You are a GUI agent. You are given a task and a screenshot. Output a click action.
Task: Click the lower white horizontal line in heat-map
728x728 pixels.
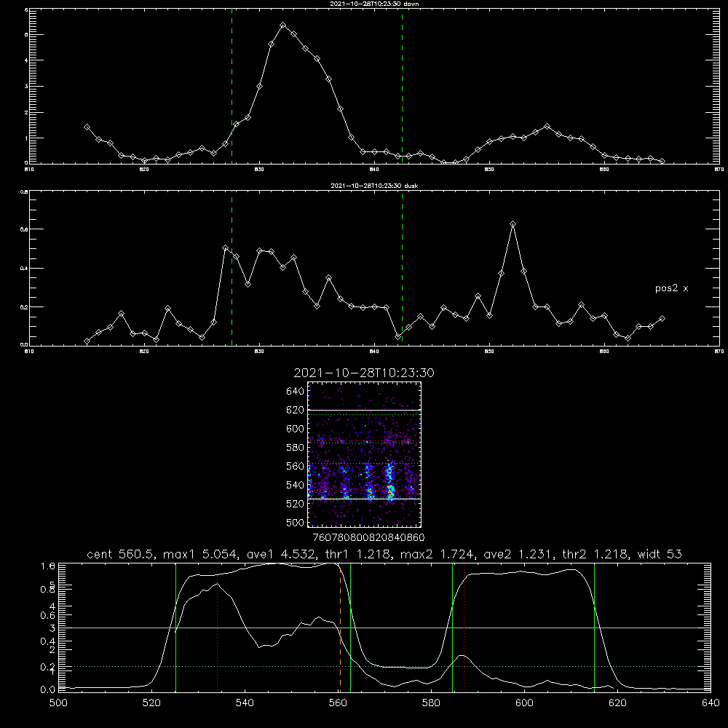click(364, 499)
